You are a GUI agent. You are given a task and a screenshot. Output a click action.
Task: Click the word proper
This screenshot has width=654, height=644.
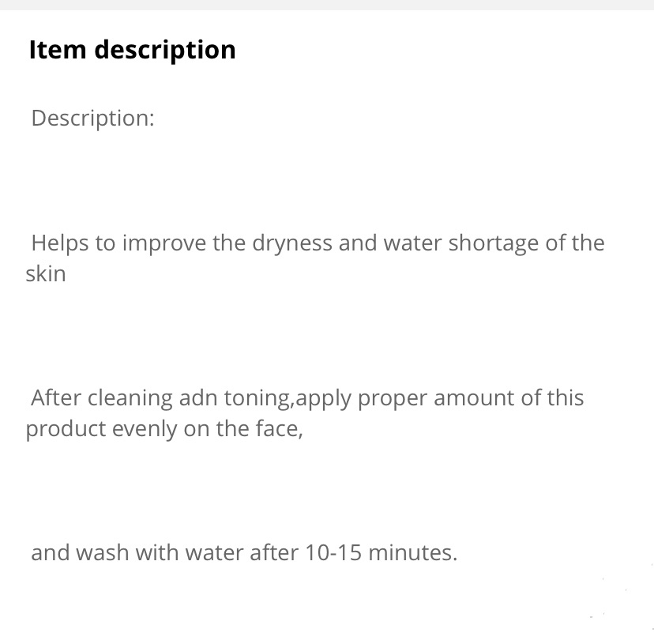coord(393,399)
